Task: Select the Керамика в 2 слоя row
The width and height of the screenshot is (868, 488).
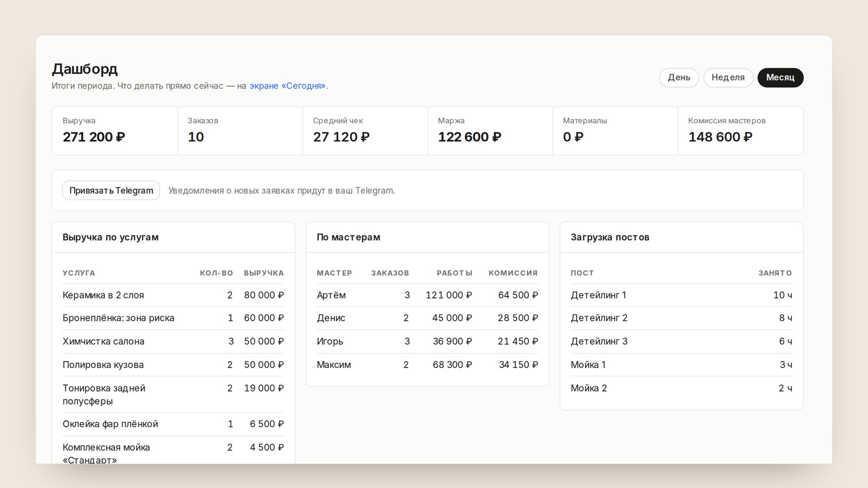Action: pos(173,295)
